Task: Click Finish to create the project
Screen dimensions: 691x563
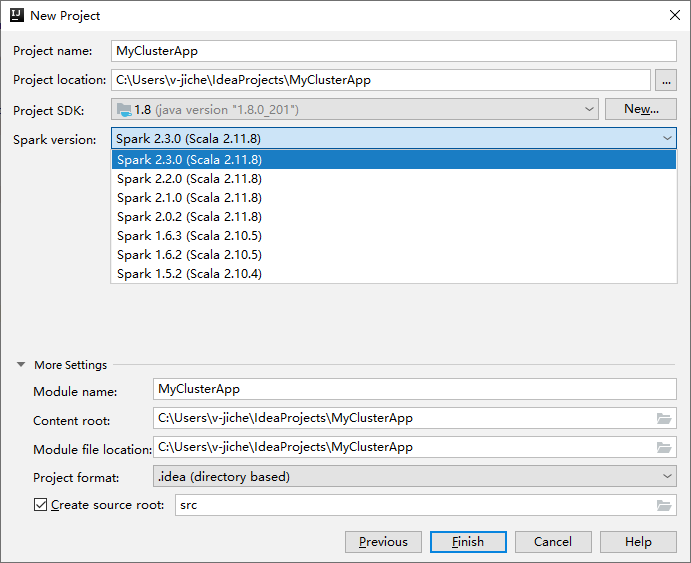Action: (x=468, y=541)
